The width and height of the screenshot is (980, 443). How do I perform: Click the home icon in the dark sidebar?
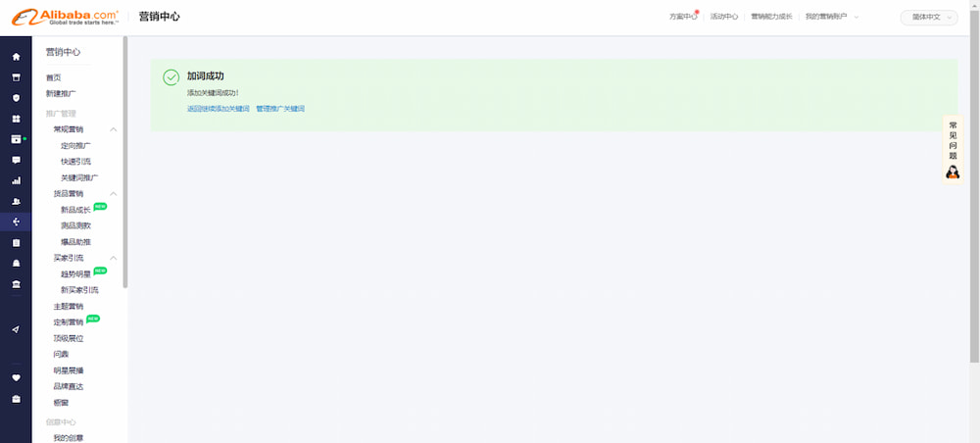(x=16, y=57)
